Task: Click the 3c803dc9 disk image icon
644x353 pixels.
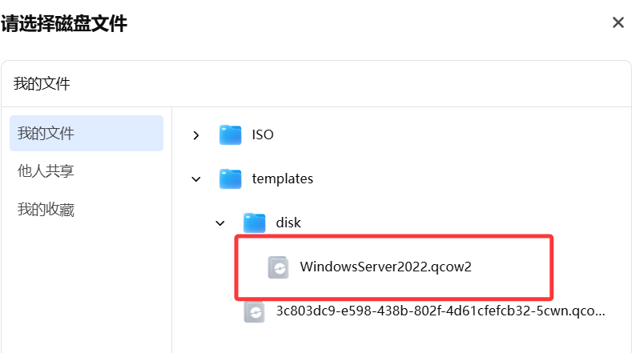Action: tap(254, 311)
